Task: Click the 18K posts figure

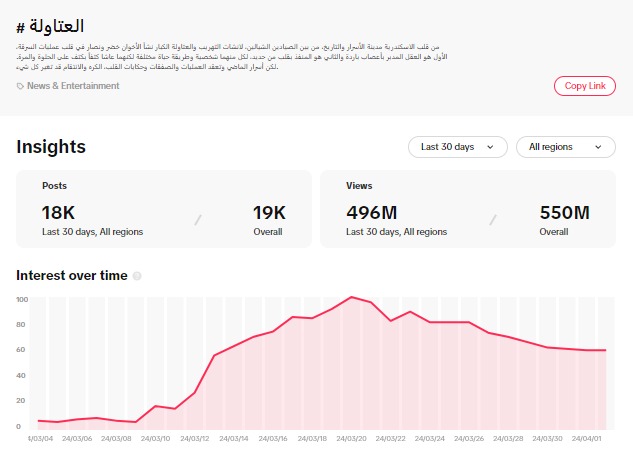Action: pyautogui.click(x=59, y=212)
